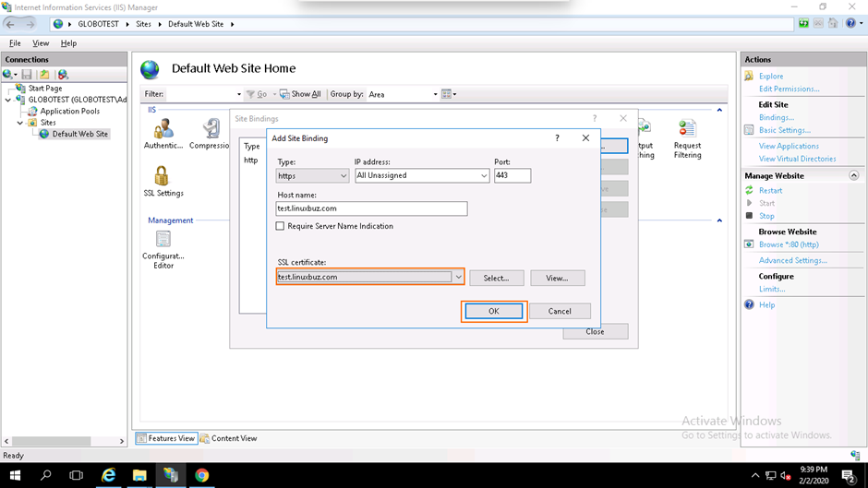Click the connect-to-server icon in Connections toolbar
The height and width of the screenshot is (488, 868).
click(x=9, y=74)
